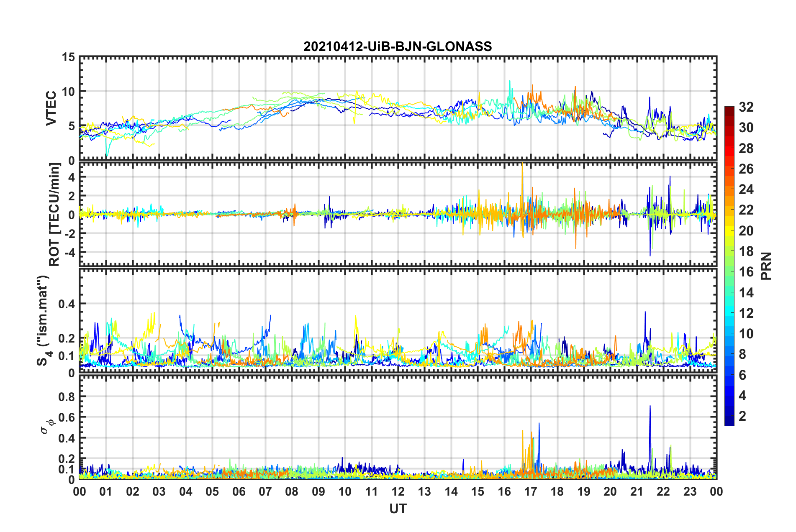The width and height of the screenshot is (796, 532).
Task: Click the x-axis tick label 23
Action: (x=690, y=491)
